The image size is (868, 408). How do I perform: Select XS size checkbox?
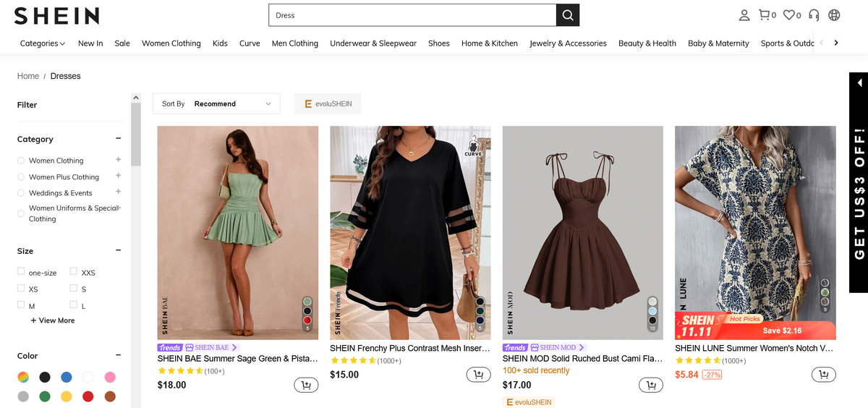pos(21,288)
